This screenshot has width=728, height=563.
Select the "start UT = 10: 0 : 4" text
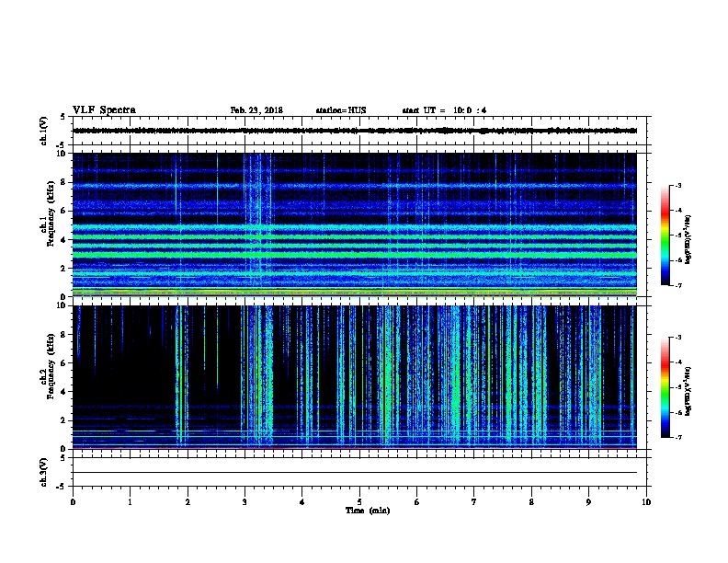pyautogui.click(x=444, y=110)
